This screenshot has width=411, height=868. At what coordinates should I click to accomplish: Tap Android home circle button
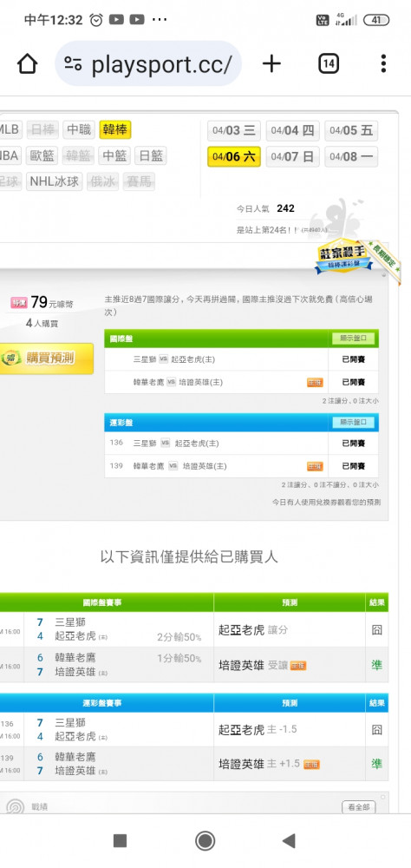point(205,841)
